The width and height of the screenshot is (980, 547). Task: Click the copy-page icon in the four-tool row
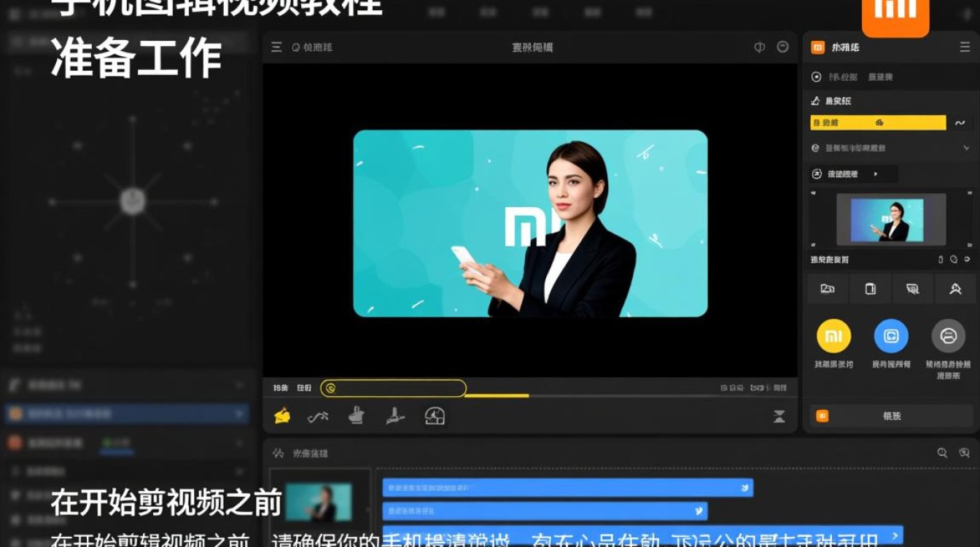pyautogui.click(x=870, y=289)
